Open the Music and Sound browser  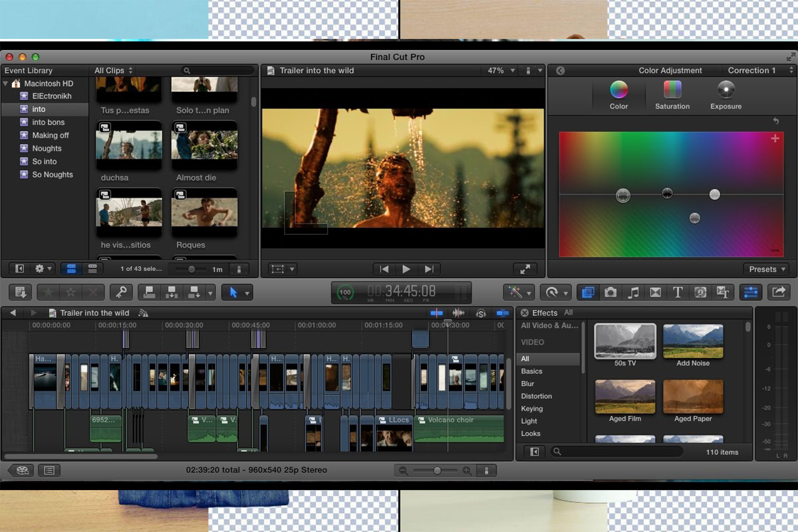pyautogui.click(x=633, y=293)
